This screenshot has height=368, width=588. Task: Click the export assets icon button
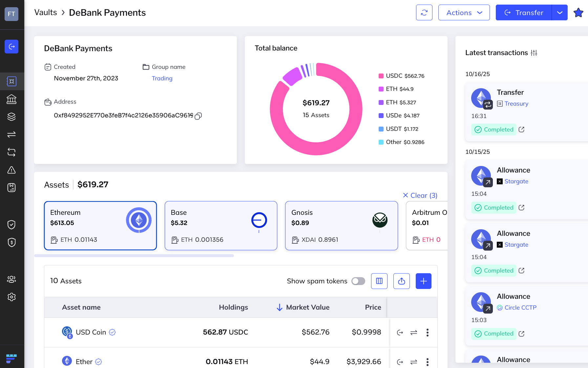pos(401,281)
